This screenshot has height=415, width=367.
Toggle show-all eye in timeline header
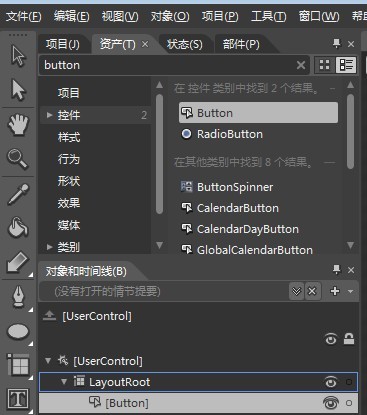tap(331, 339)
